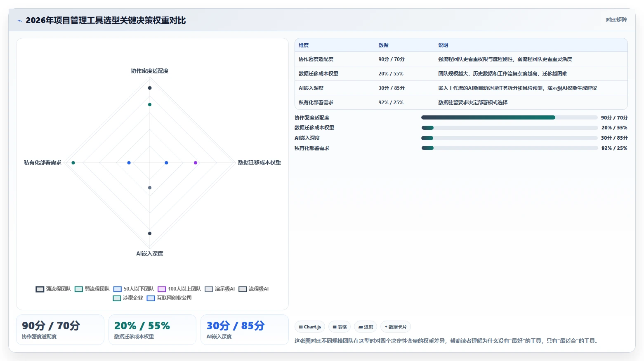
Task: Toggle the 涉密企业 legend entry
Action: [128, 298]
